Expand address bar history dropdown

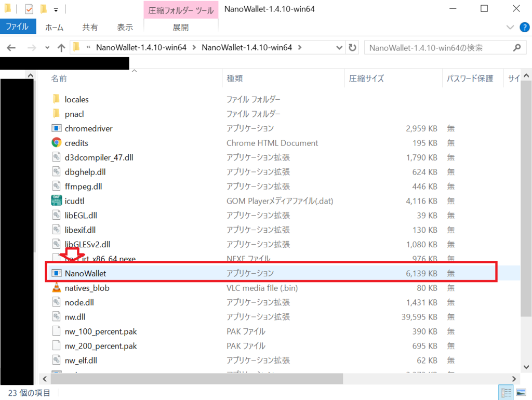pyautogui.click(x=339, y=48)
